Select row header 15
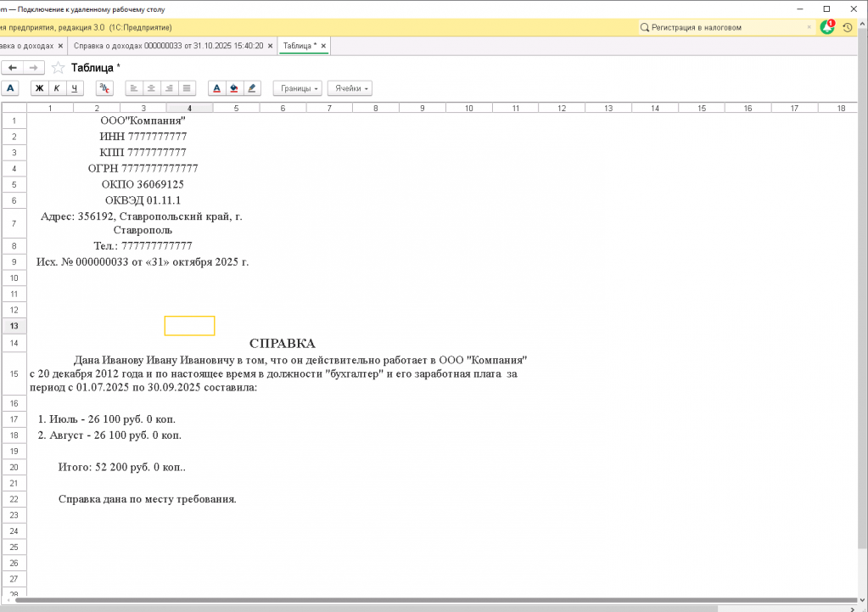Image resolution: width=868 pixels, height=612 pixels. tap(14, 373)
